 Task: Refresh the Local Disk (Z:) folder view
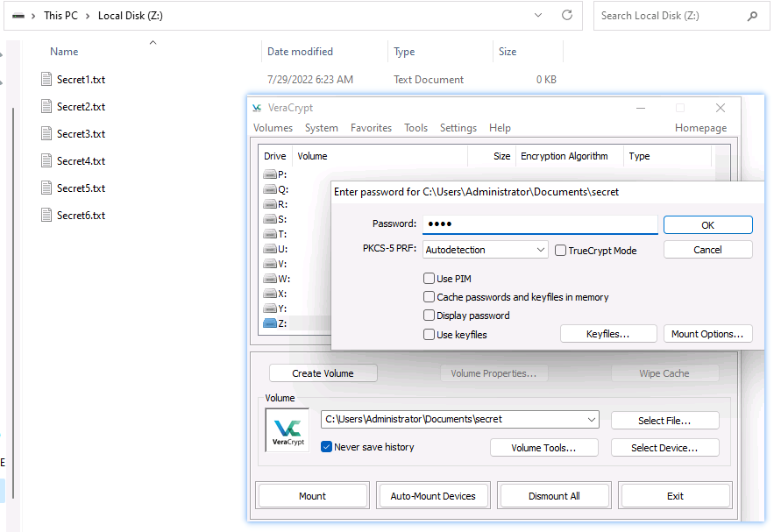567,16
